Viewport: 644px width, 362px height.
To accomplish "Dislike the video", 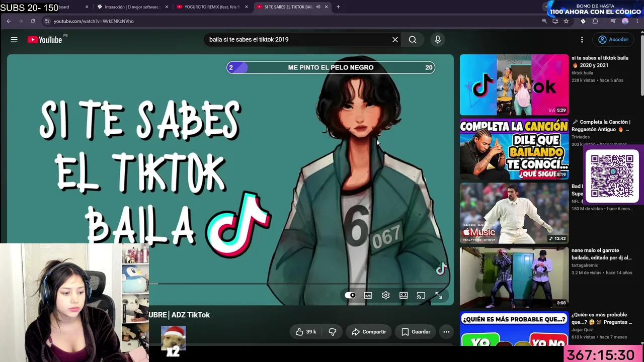I will tap(333, 332).
